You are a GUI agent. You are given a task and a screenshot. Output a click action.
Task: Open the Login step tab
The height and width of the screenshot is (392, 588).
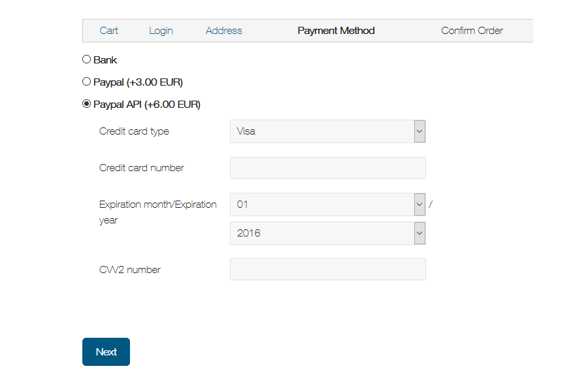pyautogui.click(x=161, y=31)
